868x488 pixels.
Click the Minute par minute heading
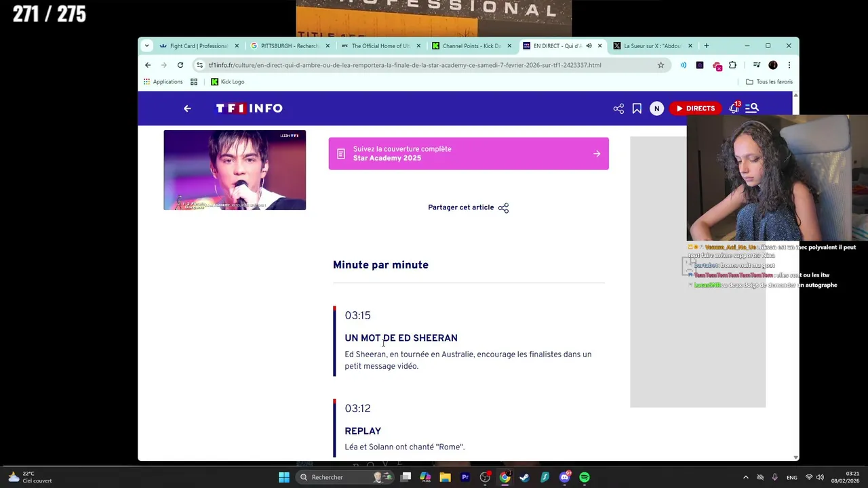click(x=380, y=265)
